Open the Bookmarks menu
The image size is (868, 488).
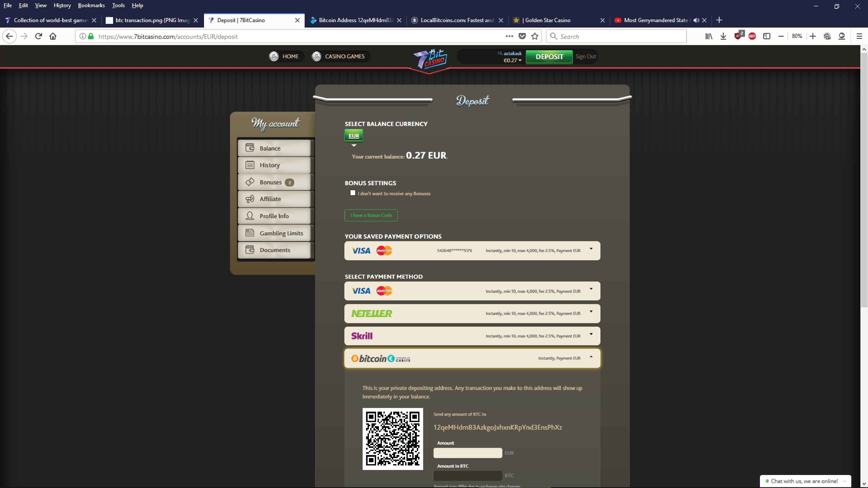point(91,5)
